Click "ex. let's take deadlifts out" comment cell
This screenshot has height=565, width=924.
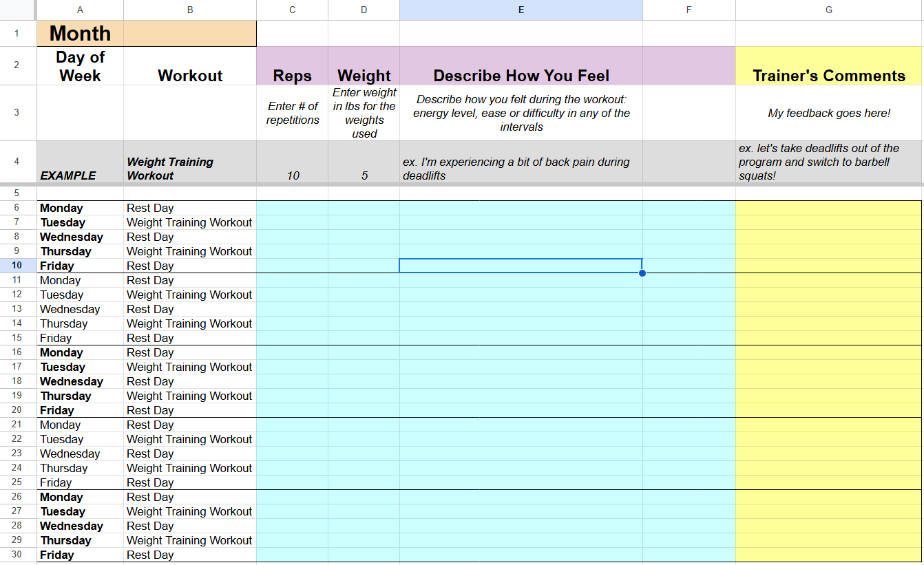coord(829,162)
